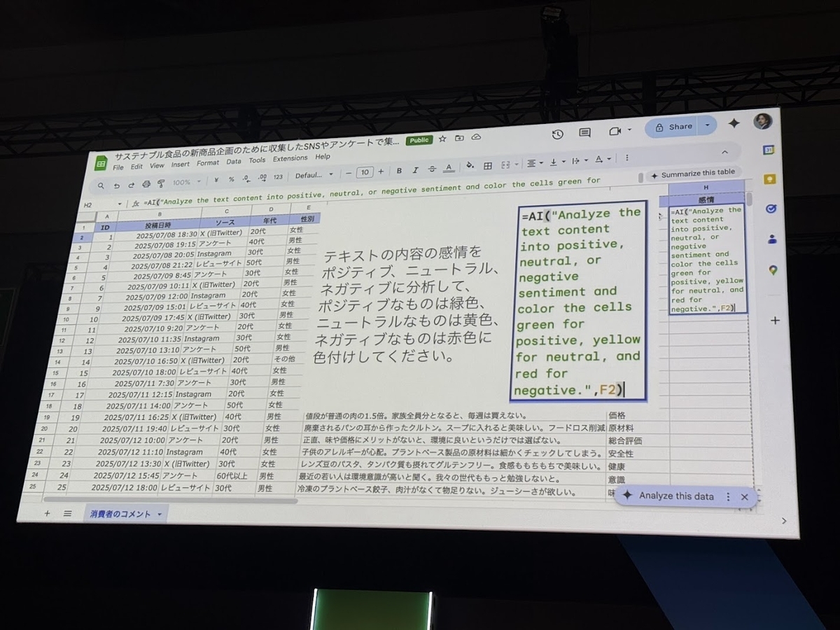
Task: Start a Meet video call
Action: [x=615, y=132]
